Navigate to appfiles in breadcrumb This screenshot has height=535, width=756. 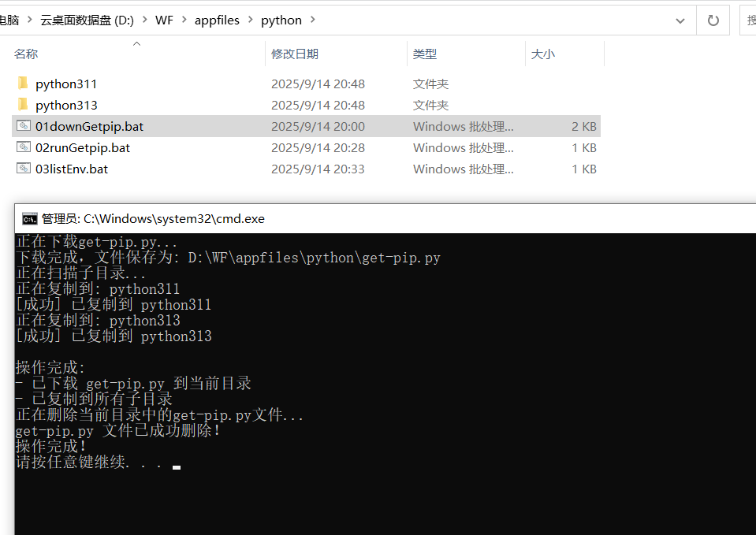[x=217, y=20]
